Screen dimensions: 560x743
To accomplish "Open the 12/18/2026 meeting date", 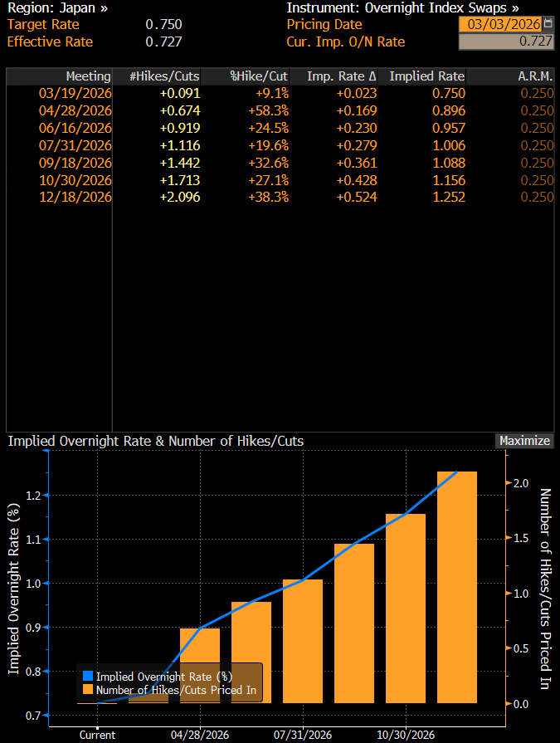I will [75, 197].
